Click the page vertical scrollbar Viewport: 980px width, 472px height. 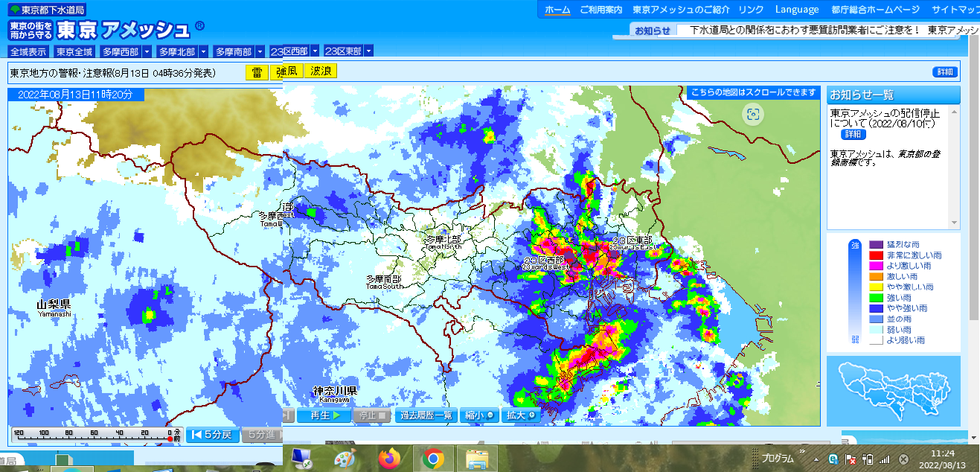[x=975, y=179]
